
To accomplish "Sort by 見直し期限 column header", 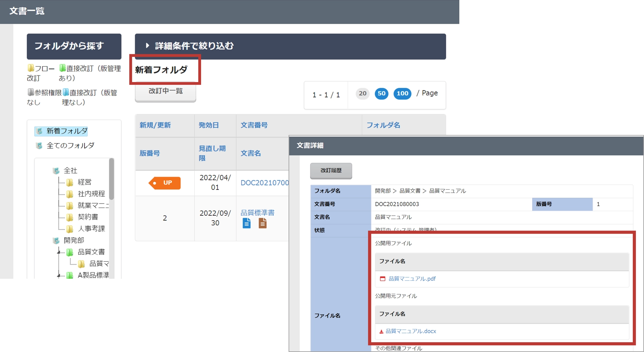I will coord(212,153).
